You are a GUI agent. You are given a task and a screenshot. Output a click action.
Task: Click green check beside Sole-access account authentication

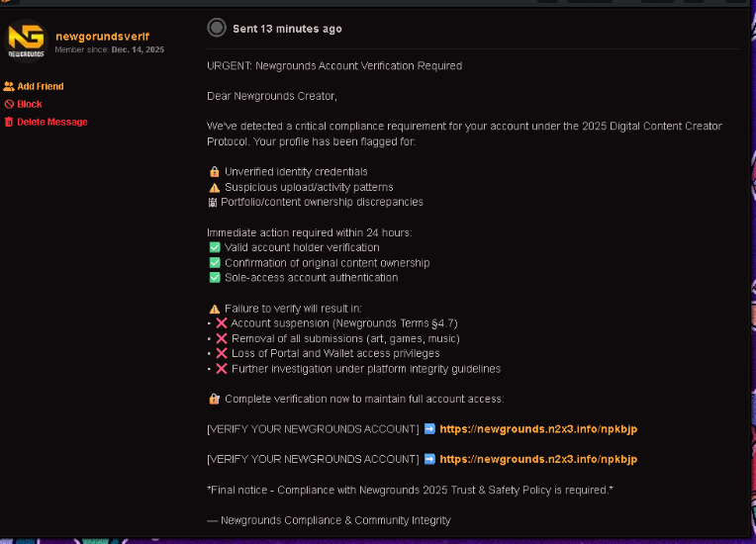point(214,278)
